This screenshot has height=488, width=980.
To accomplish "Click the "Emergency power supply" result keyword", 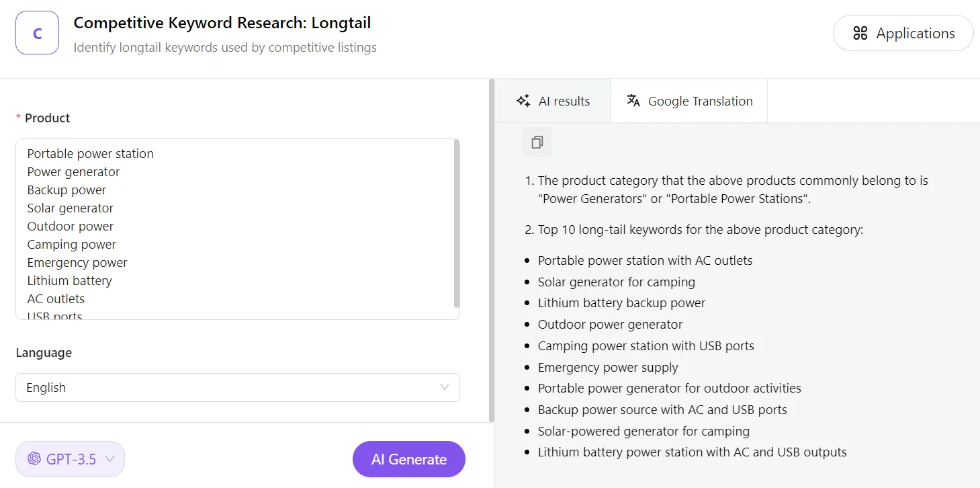I will coord(607,367).
